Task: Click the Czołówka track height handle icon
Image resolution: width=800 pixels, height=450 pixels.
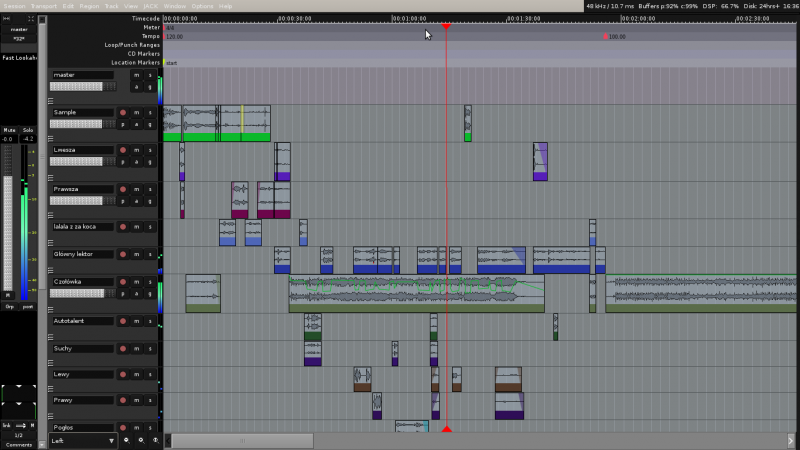Action: (x=51, y=309)
